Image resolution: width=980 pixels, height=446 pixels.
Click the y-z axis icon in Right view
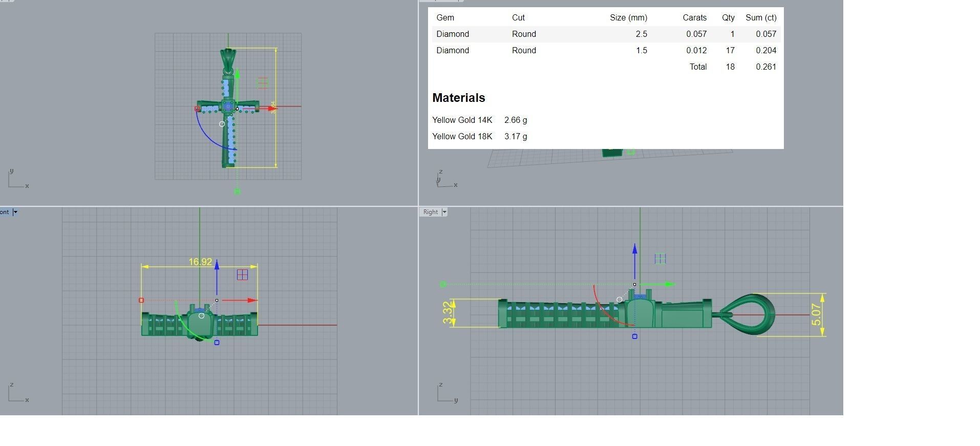click(448, 393)
